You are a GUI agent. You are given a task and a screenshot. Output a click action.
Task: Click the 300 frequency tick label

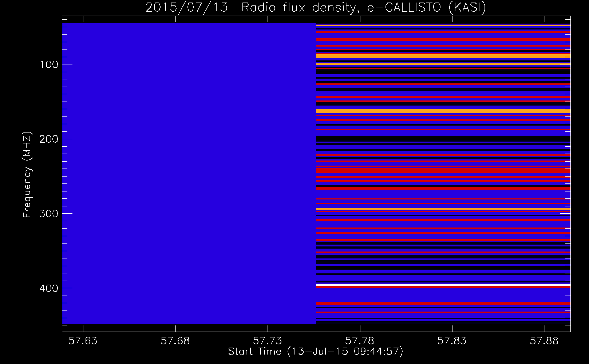point(48,214)
